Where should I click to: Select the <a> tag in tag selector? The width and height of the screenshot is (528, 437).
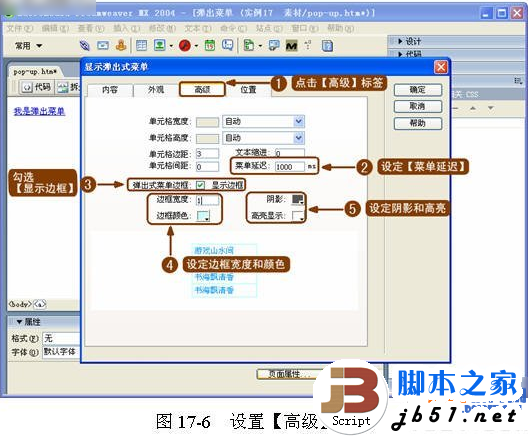[x=39, y=304]
